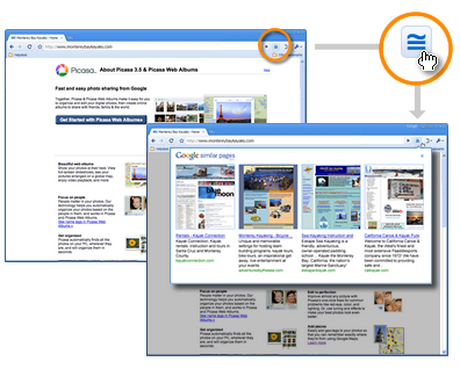This screenshot has height=376, width=460.
Task: Open the wrench menu in the front browser
Action: point(439,141)
